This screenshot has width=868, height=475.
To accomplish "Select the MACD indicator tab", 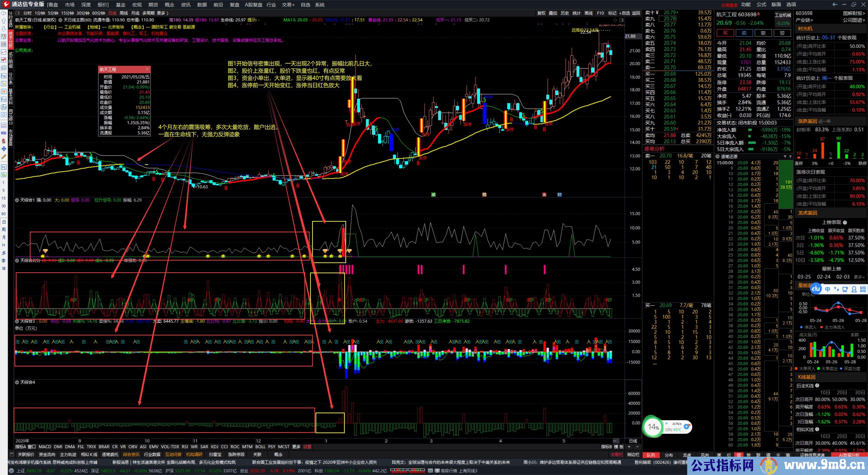I will [45, 447].
